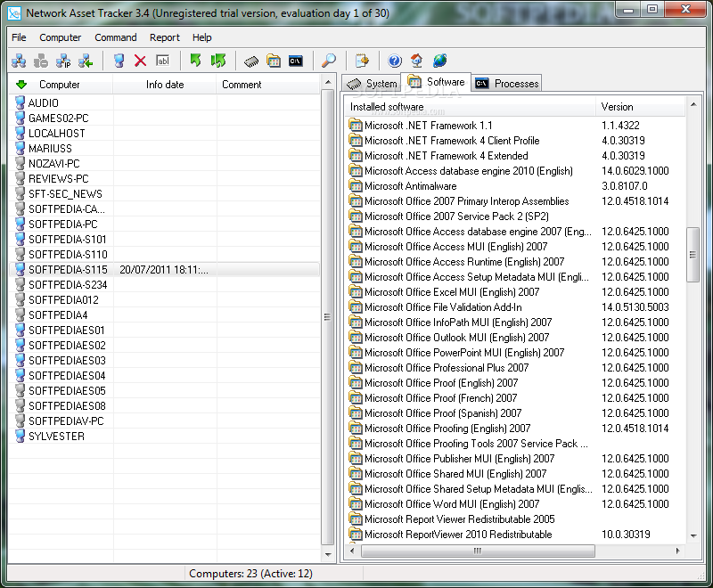Image resolution: width=713 pixels, height=588 pixels.
Task: Open the Help menu
Action: [202, 37]
